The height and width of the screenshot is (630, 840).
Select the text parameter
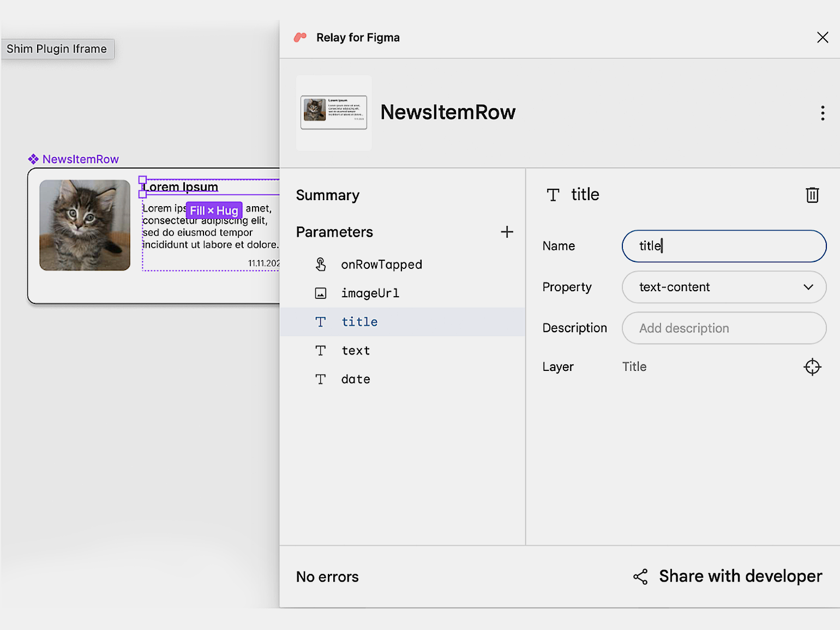[403, 351]
